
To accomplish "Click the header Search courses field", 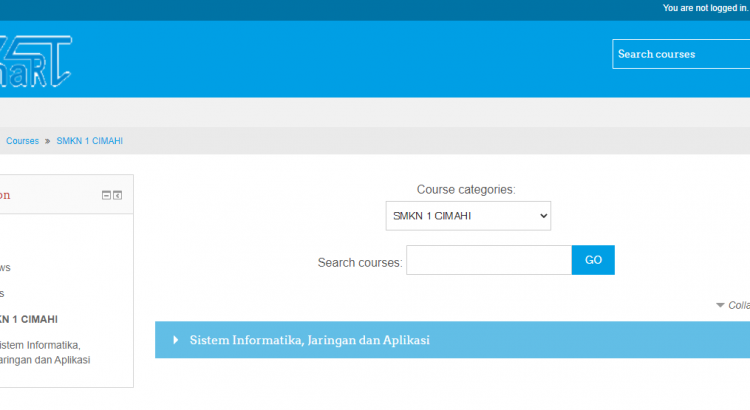I will tap(680, 54).
